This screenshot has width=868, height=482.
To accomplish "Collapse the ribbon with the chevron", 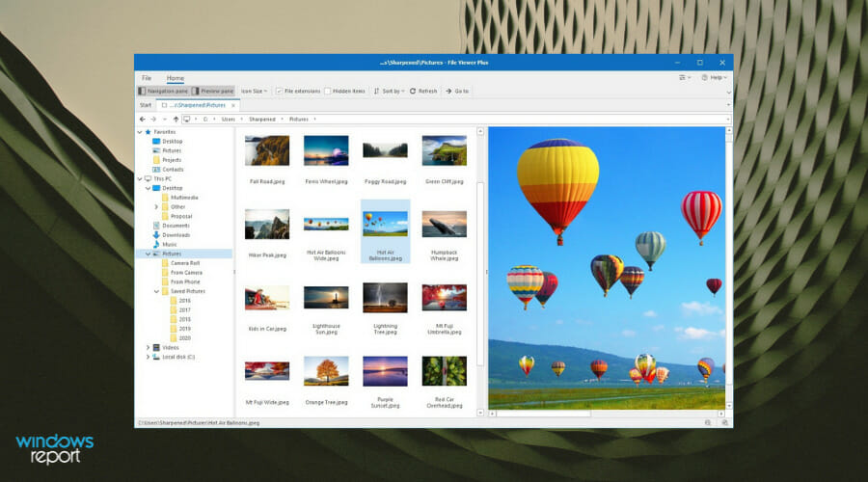I will tap(728, 93).
